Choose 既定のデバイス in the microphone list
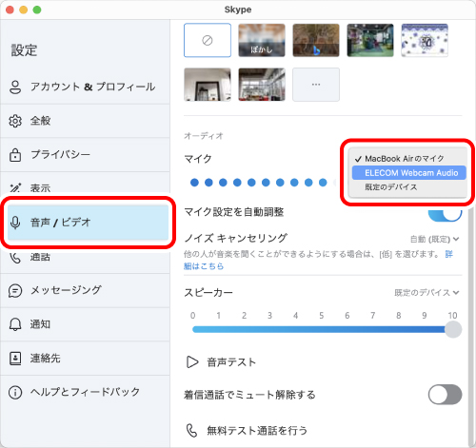The height and width of the screenshot is (448, 476). 408,187
